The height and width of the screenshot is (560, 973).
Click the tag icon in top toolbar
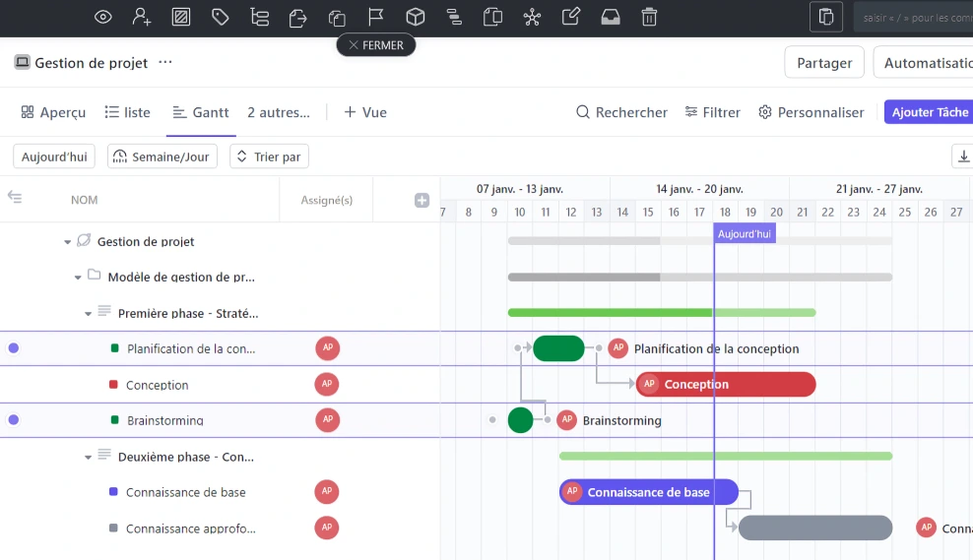pyautogui.click(x=221, y=18)
